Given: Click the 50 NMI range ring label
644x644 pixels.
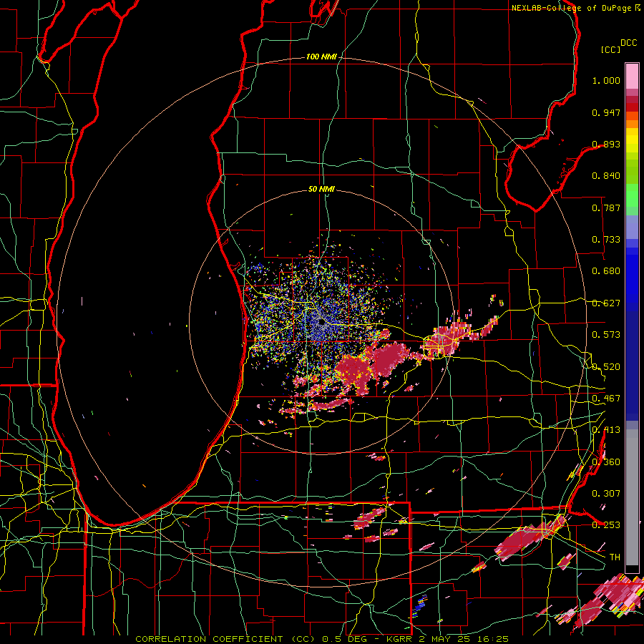Looking at the screenshot, I should pyautogui.click(x=321, y=189).
